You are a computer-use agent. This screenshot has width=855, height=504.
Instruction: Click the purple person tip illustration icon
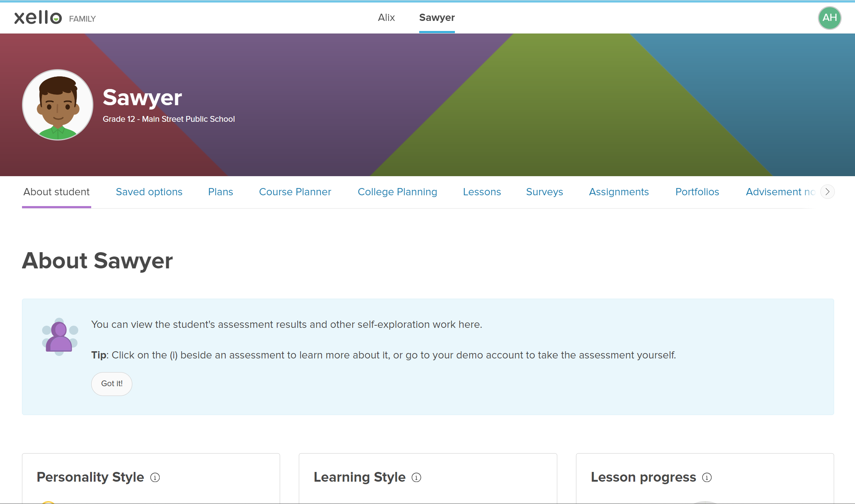click(x=60, y=336)
